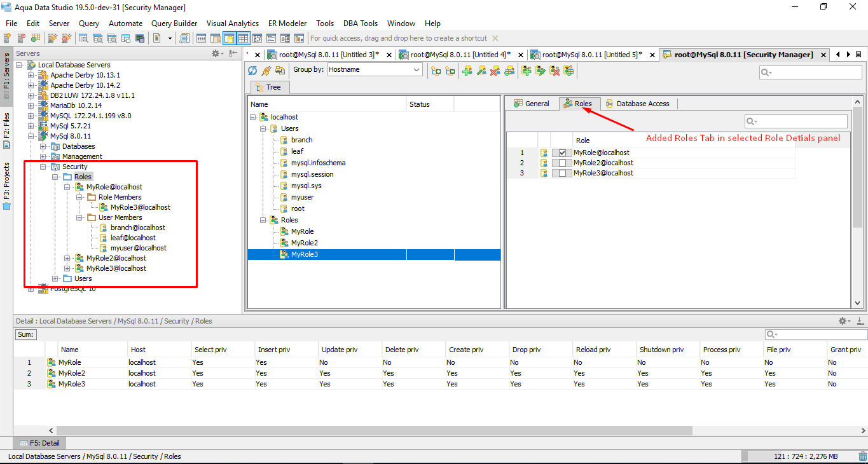Click the Detail panel gear icon
Image resolution: width=868 pixels, height=464 pixels.
pyautogui.click(x=844, y=321)
